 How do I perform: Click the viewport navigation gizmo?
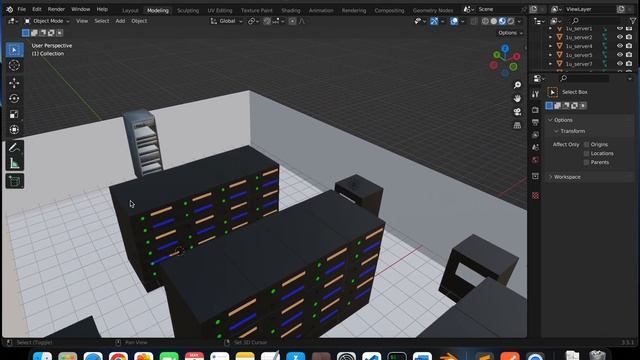coord(505,61)
